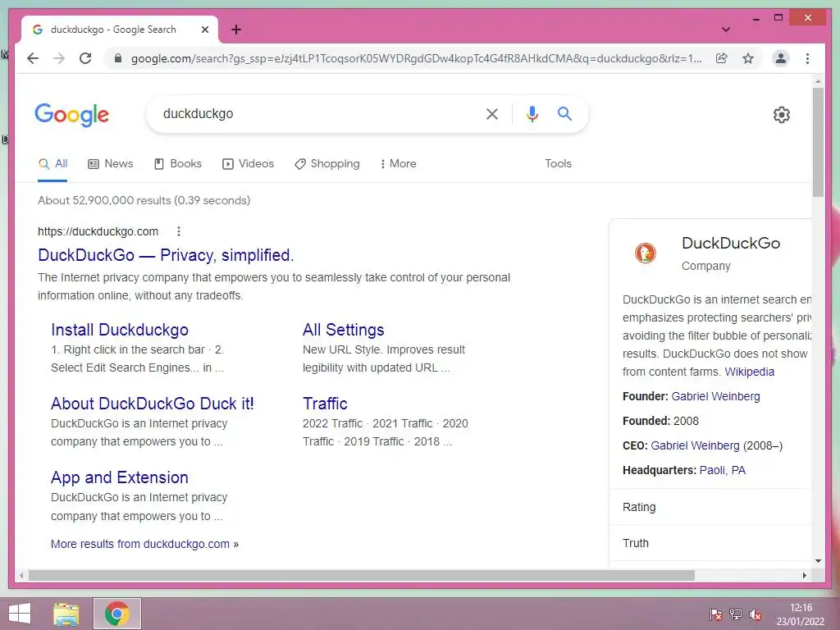This screenshot has height=630, width=840.
Task: Switch to the News tab
Action: tap(111, 163)
